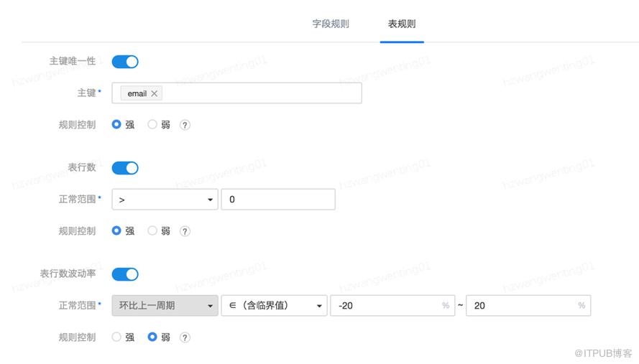Toggle the 表行数 switch
The image size is (639, 364).
pyautogui.click(x=125, y=168)
